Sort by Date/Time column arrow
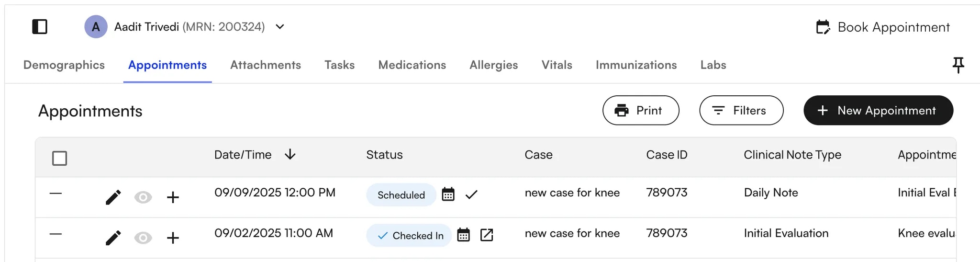This screenshot has width=980, height=262. (290, 155)
